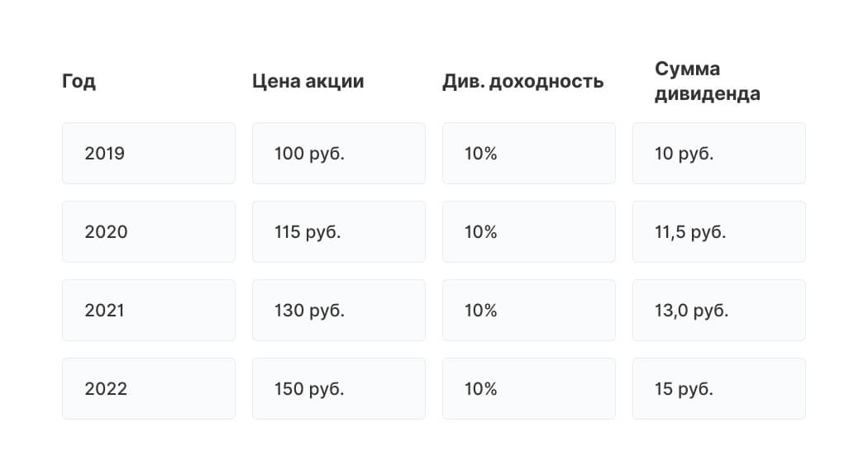Click the 2021 year cell
The height and width of the screenshot is (475, 868).
(148, 311)
